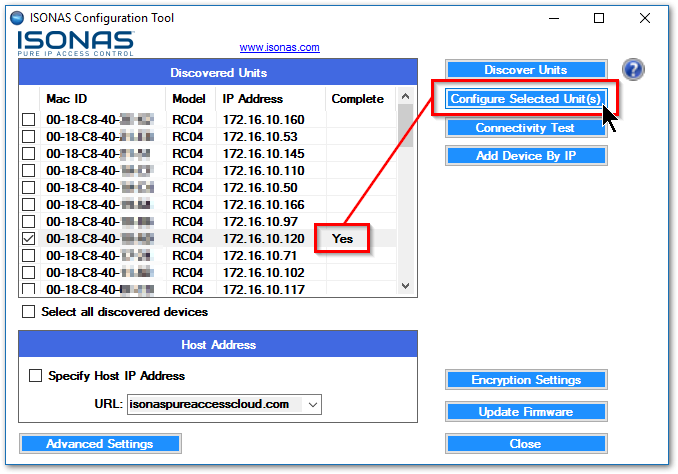This screenshot has height=474, width=678.
Task: Run the Connectivity Test
Action: point(526,128)
